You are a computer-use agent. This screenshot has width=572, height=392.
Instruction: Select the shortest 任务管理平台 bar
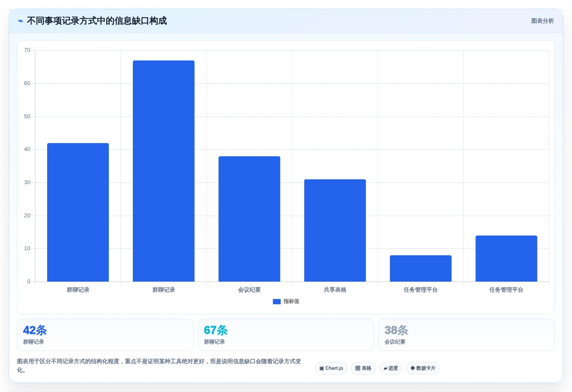point(420,268)
